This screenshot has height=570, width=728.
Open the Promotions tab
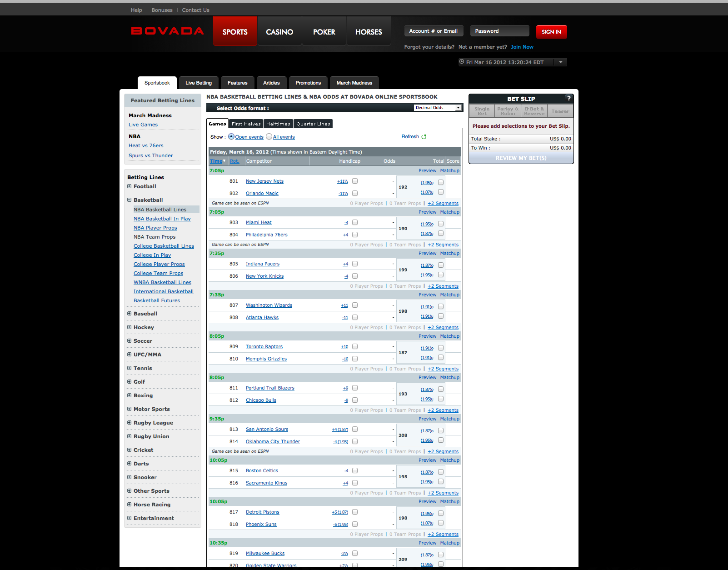click(308, 83)
